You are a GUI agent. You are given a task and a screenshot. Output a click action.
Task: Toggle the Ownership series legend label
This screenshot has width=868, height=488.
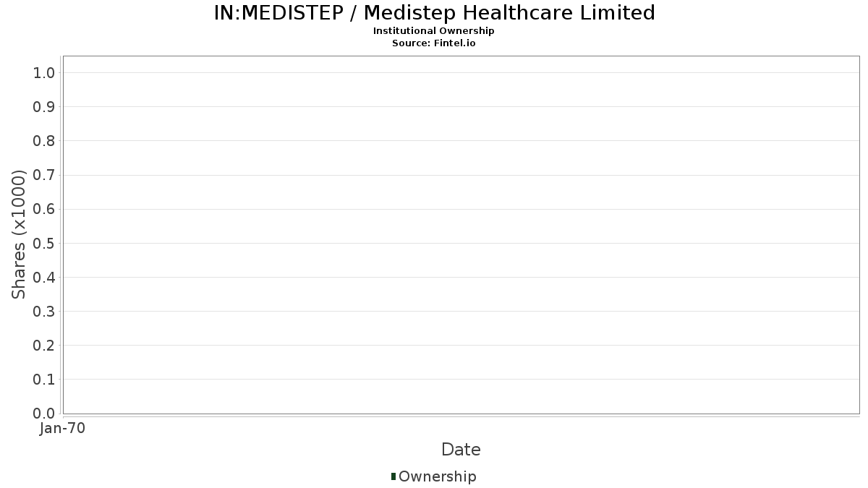click(437, 476)
